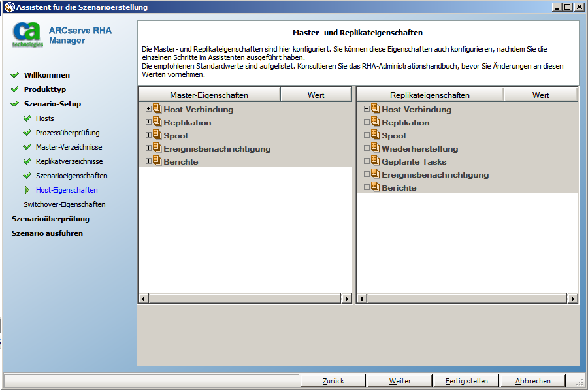Image resolution: width=588 pixels, height=390 pixels.
Task: Click the yellow icon beside Host-Verbindung in Master-Eigenschaften
Action: click(x=157, y=110)
